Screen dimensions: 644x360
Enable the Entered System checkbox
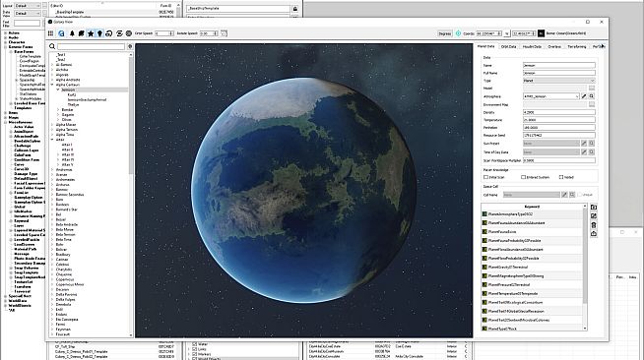pos(523,177)
